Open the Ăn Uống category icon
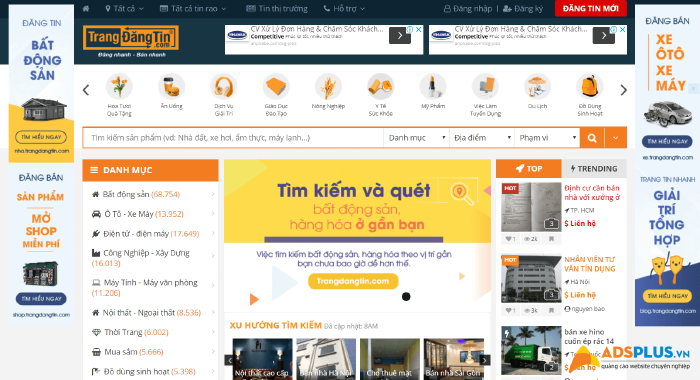Viewport: 700px width, 380px height. click(171, 86)
